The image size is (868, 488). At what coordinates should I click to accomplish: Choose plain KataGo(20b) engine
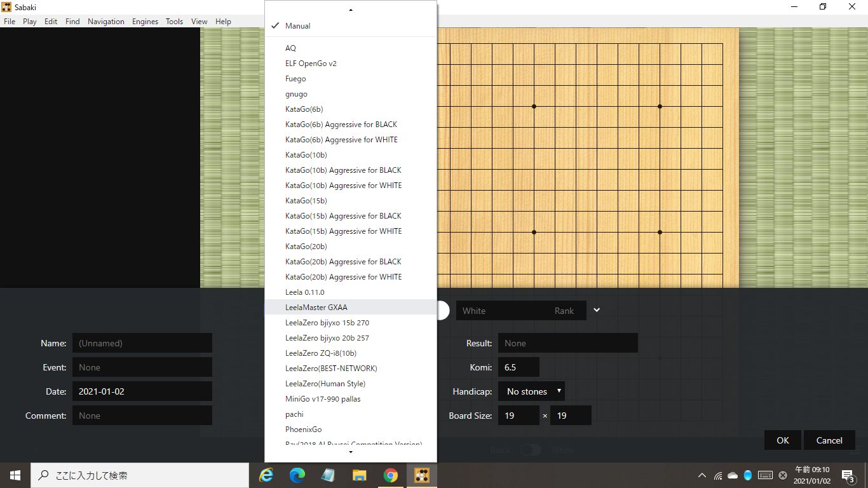(351, 247)
